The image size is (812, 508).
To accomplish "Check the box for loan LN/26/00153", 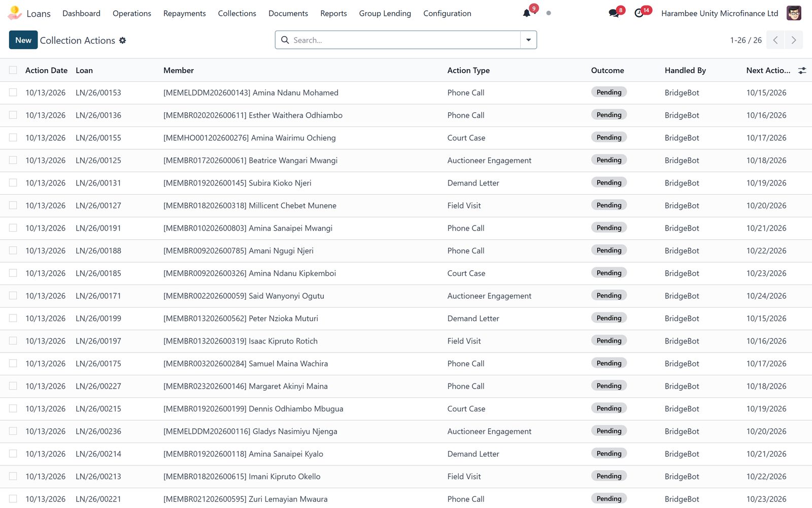I will point(13,92).
